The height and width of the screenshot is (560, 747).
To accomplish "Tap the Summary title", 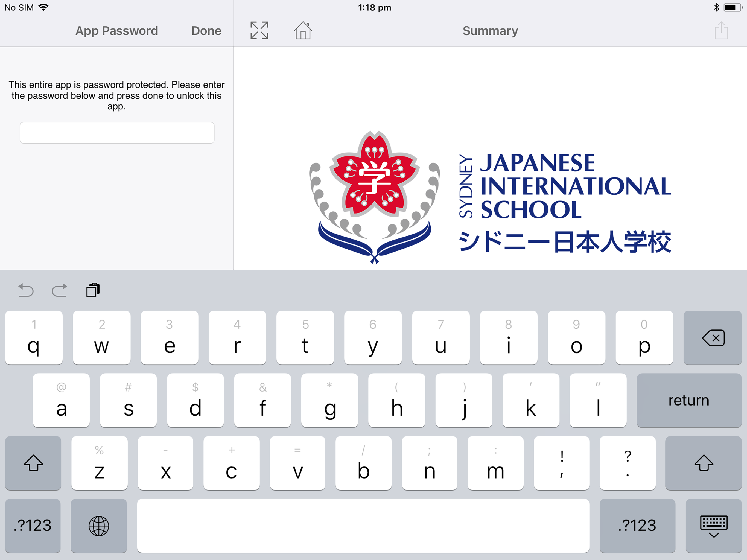I will [x=490, y=31].
